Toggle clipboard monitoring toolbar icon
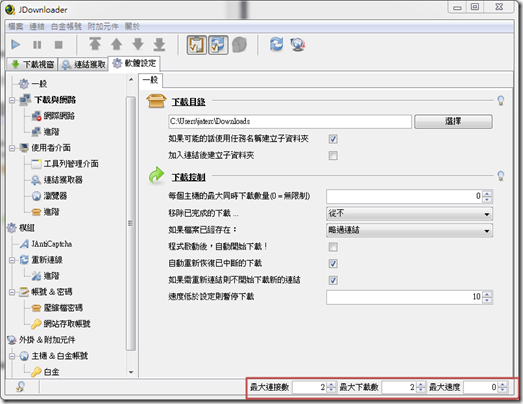The width and height of the screenshot is (523, 404). point(196,45)
